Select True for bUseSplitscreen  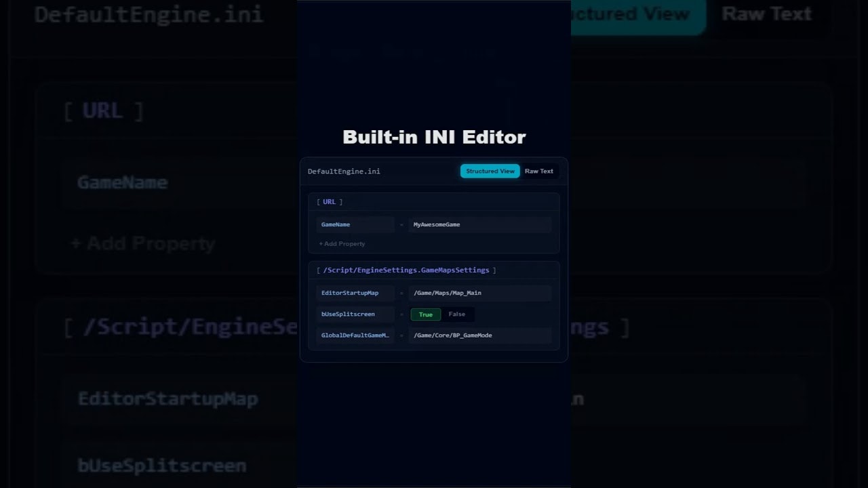pos(426,314)
